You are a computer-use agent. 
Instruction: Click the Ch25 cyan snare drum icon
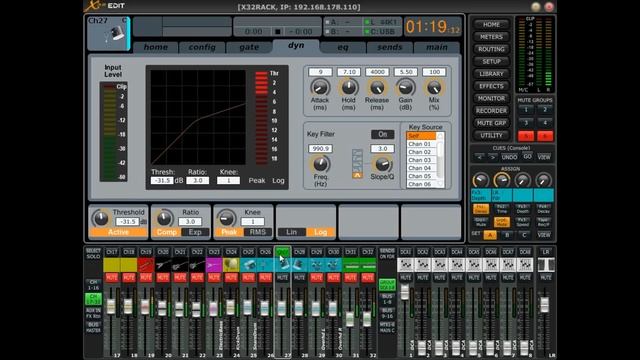[x=248, y=265]
